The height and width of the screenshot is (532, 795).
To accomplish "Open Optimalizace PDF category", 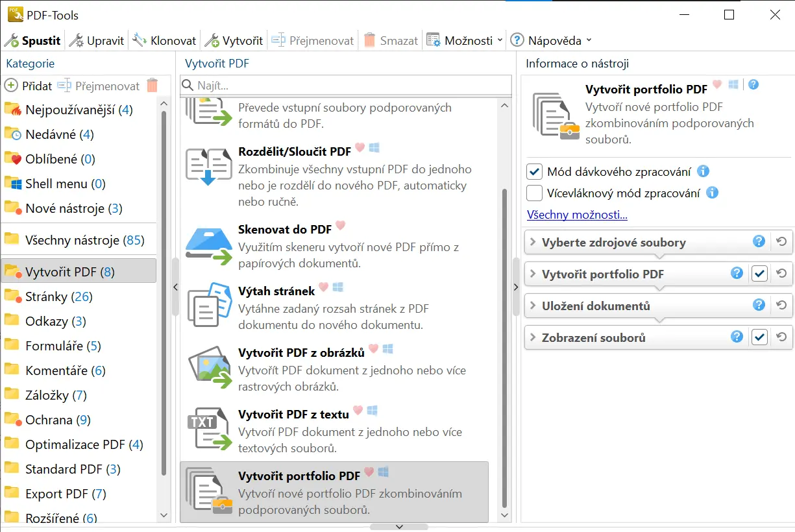I will pyautogui.click(x=79, y=444).
